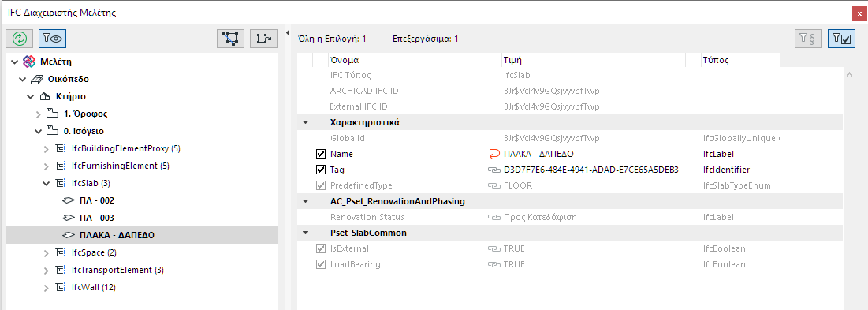Click the IfcFurnishingElement group icon
This screenshot has height=310, width=868.
tap(61, 166)
